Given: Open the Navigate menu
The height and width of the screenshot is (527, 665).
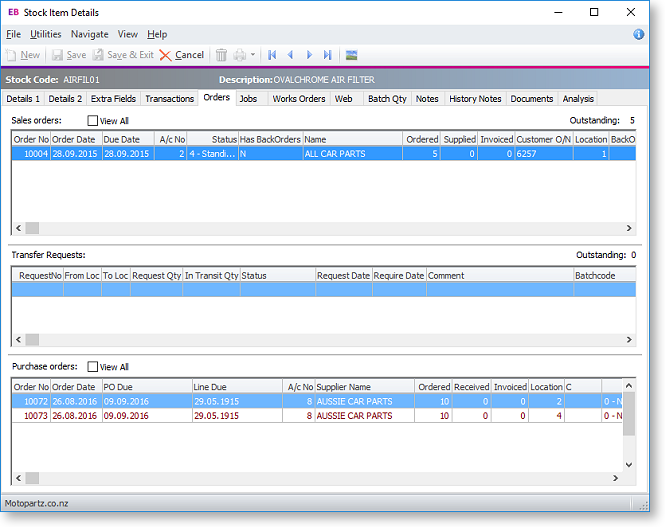Looking at the screenshot, I should point(90,34).
